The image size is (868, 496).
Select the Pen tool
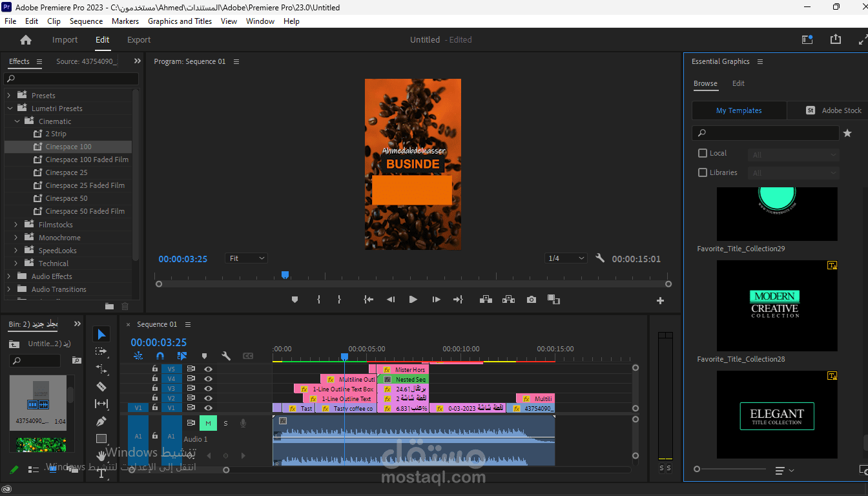click(101, 421)
